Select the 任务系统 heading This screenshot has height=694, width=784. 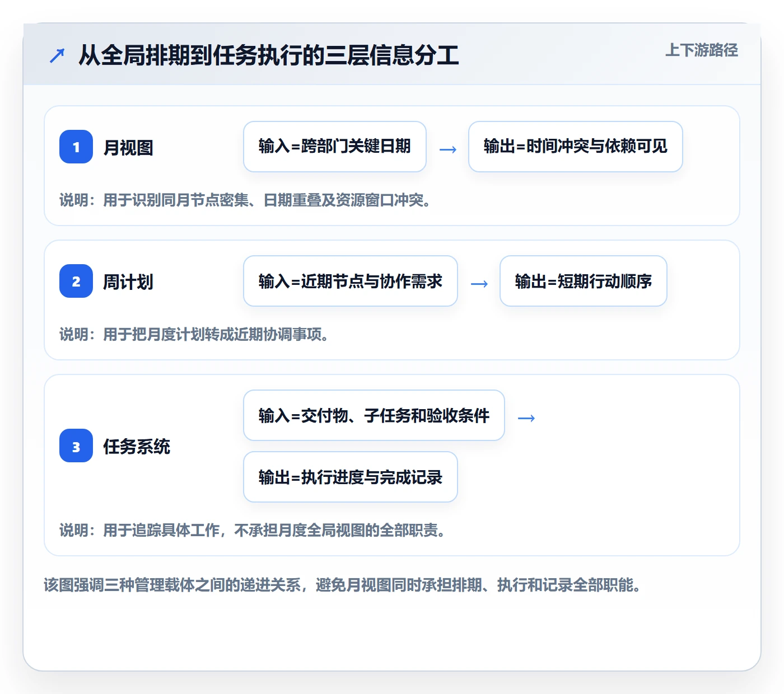(137, 446)
